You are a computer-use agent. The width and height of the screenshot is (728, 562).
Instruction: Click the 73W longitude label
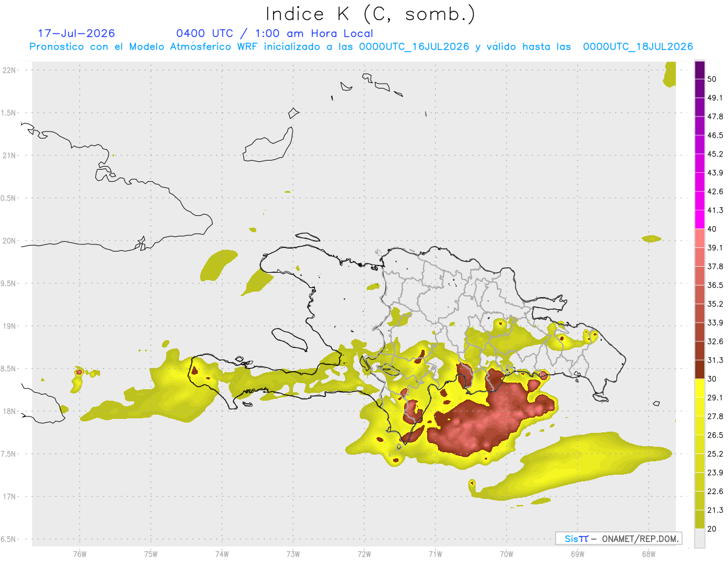click(293, 554)
